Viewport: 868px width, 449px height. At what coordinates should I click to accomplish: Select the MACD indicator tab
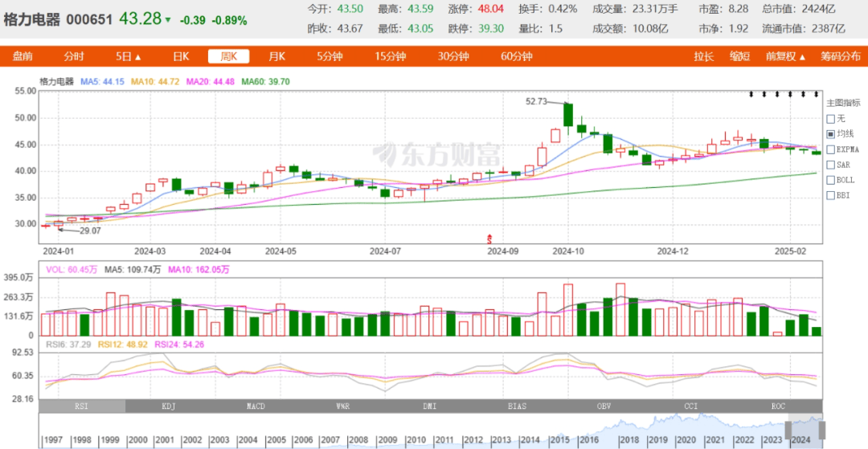(256, 406)
